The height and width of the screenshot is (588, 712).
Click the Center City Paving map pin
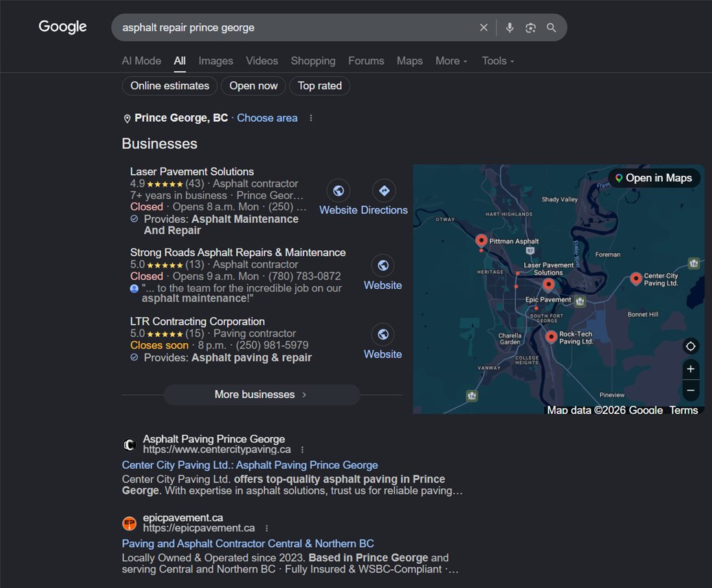point(636,278)
